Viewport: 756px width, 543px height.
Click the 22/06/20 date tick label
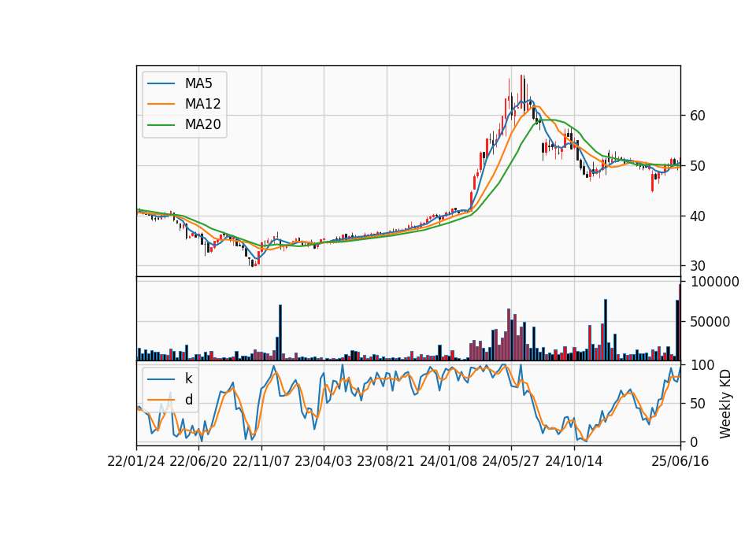click(x=198, y=461)
